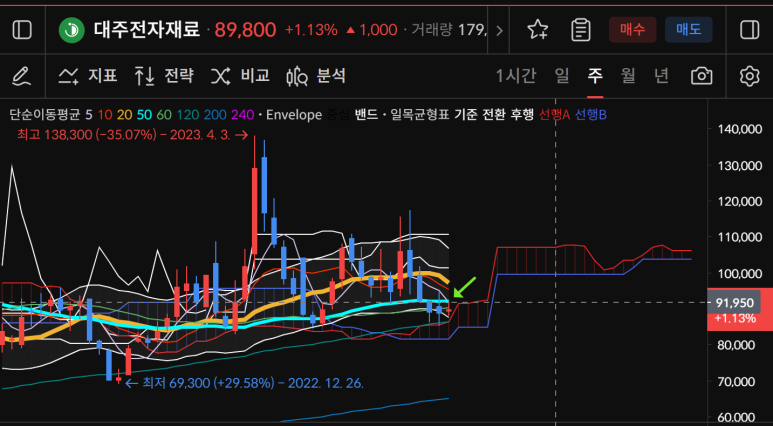Toggle the 10 moving average period

[x=105, y=115]
